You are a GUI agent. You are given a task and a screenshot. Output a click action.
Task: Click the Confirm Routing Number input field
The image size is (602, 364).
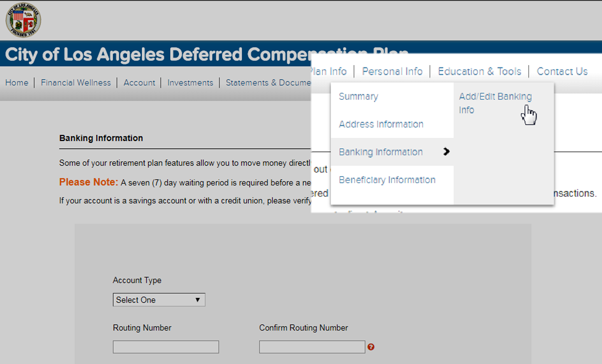point(312,347)
